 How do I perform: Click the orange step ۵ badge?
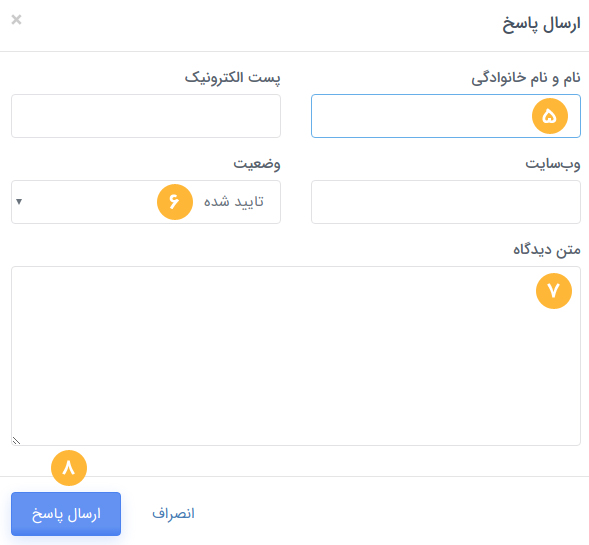point(550,116)
